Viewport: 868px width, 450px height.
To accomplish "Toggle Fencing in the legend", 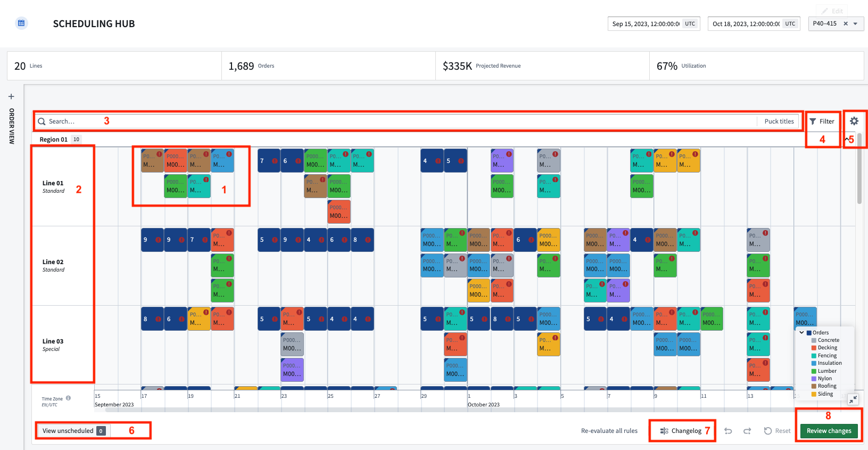I will coord(827,355).
